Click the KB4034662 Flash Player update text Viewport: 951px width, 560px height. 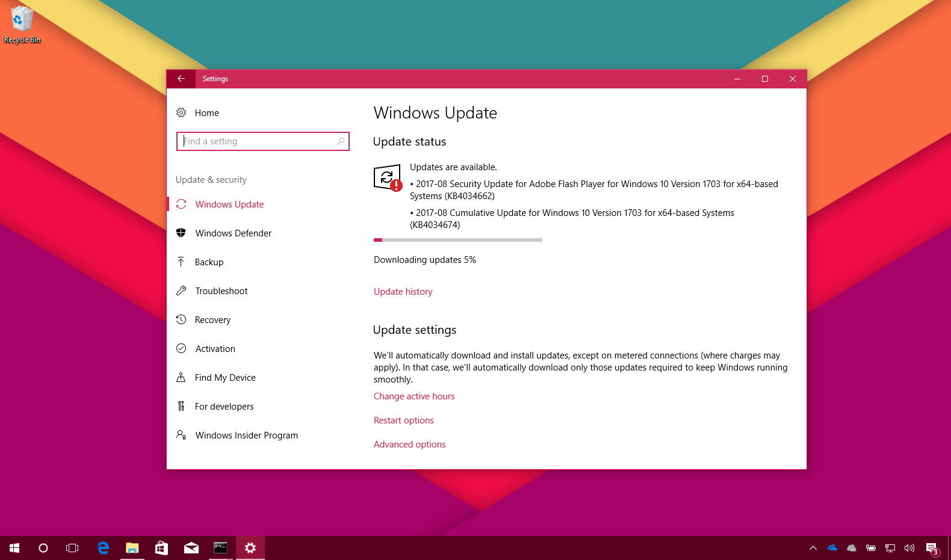593,190
